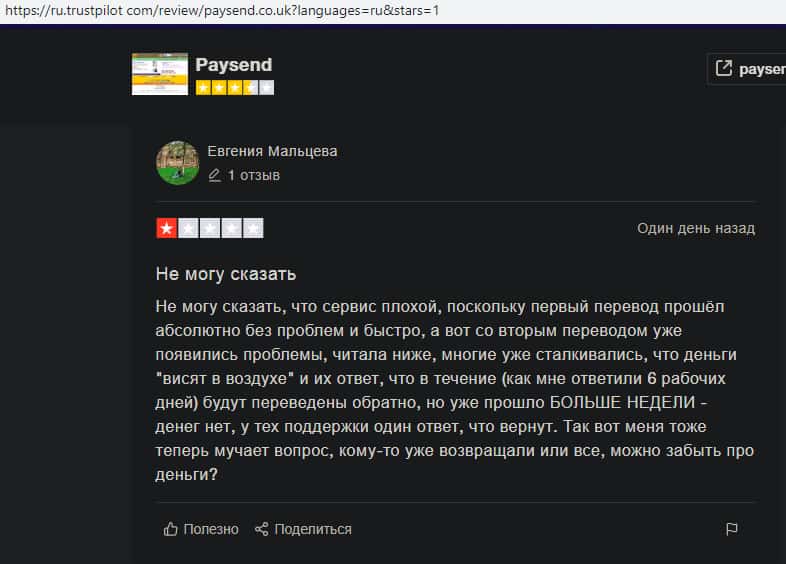The image size is (786, 564).
Task: Mark review as Полезно
Action: pos(201,529)
